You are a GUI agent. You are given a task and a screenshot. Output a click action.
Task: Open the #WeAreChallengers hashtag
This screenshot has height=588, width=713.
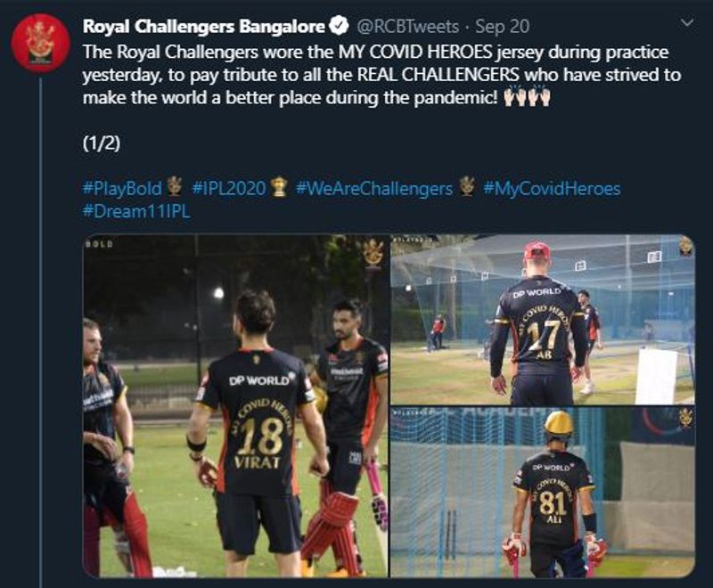pos(374,188)
